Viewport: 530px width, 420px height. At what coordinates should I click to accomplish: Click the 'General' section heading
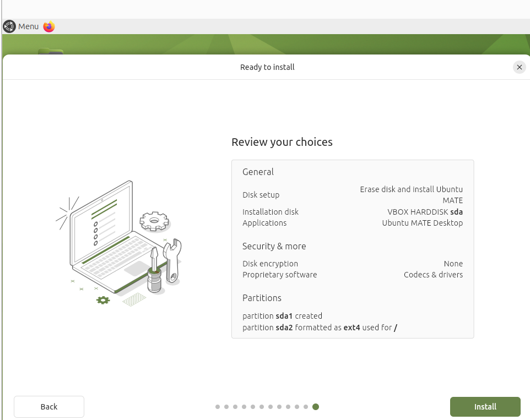pyautogui.click(x=258, y=172)
